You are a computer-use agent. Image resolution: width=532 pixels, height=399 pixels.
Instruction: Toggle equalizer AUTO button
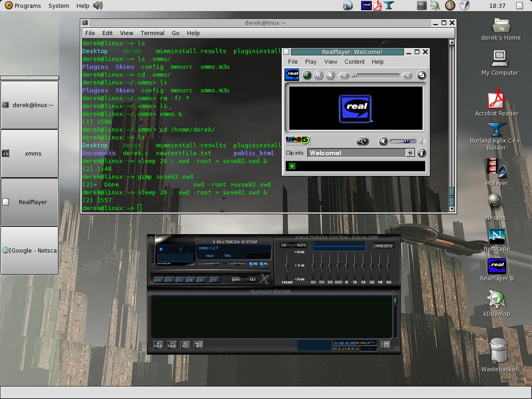(301, 245)
